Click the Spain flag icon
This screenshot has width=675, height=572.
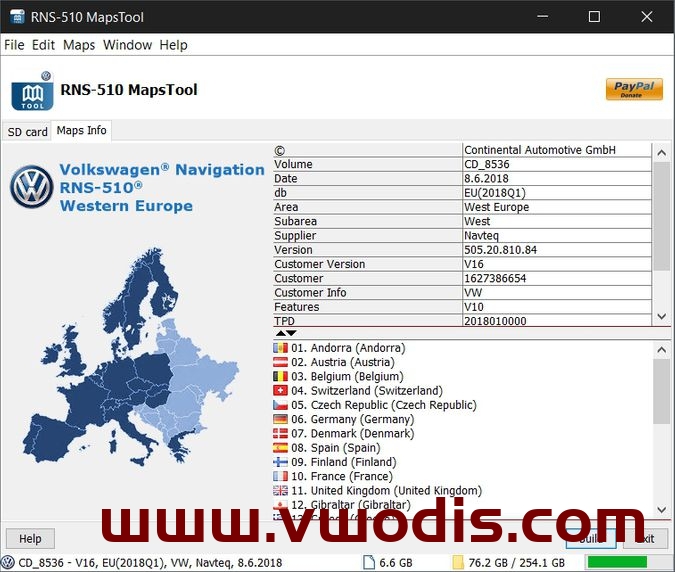pos(280,448)
